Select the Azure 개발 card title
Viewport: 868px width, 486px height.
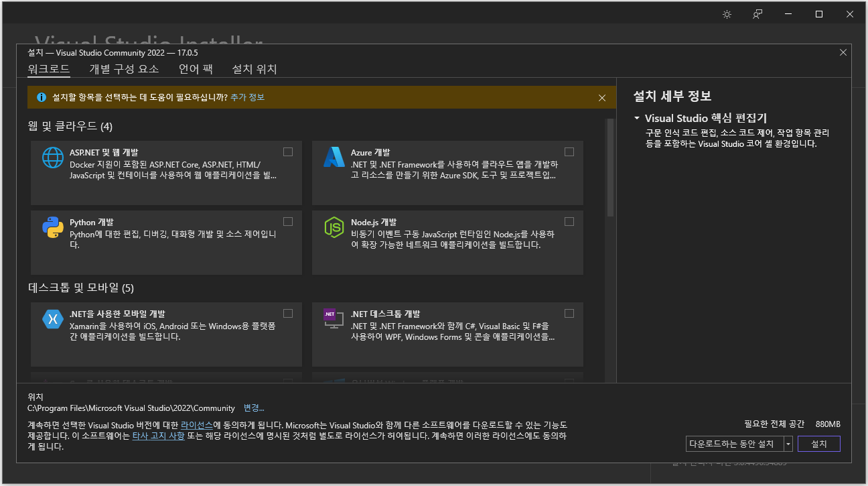click(370, 153)
